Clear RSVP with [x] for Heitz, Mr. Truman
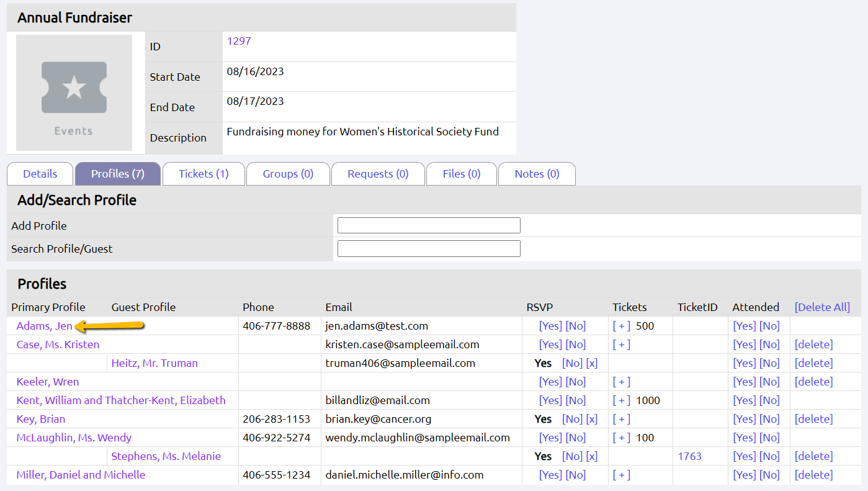The width and height of the screenshot is (868, 491). tap(592, 363)
